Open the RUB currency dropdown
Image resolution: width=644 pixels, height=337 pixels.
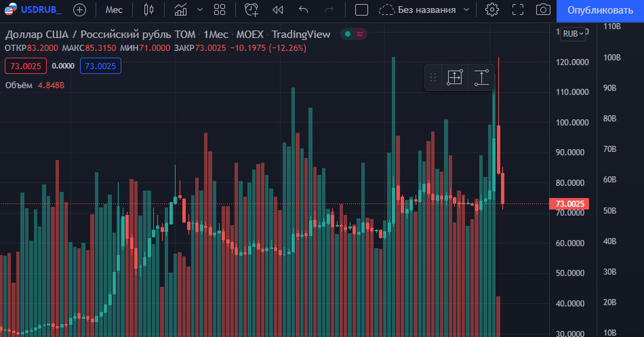572,34
